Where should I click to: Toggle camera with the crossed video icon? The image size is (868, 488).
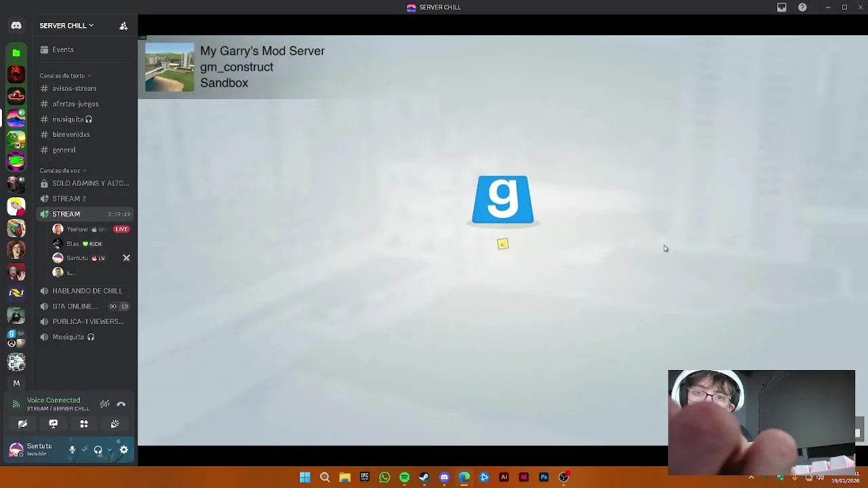point(22,424)
